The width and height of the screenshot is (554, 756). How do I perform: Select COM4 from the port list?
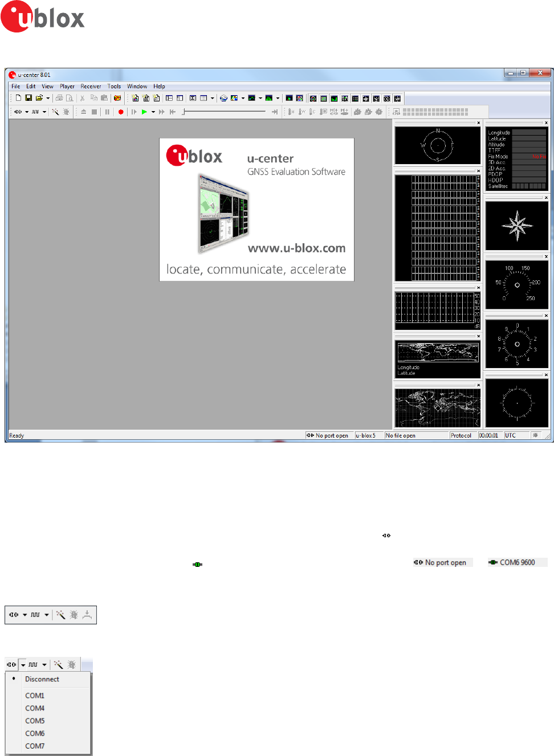pyautogui.click(x=48, y=708)
